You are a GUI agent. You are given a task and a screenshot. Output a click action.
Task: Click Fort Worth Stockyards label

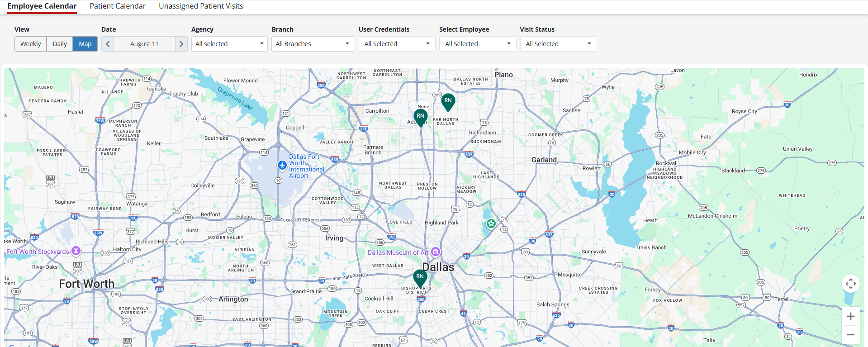pos(38,252)
